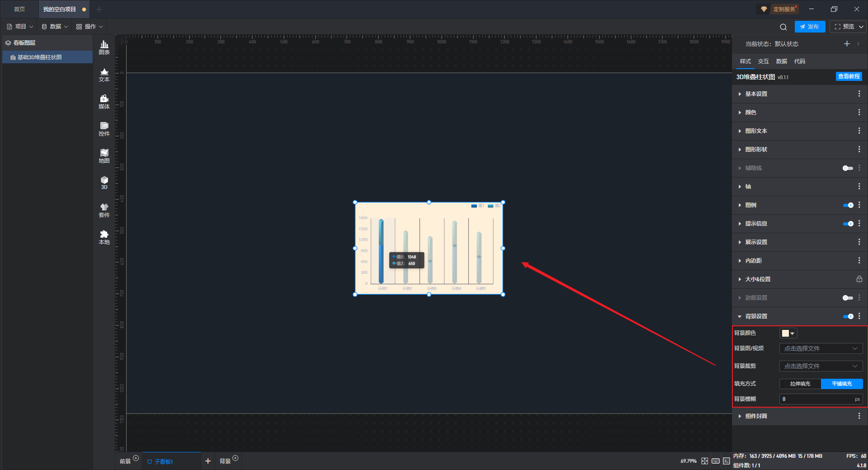This screenshot has height=470, width=868.
Task: Toggle the 边框设置 switch on
Action: point(848,298)
